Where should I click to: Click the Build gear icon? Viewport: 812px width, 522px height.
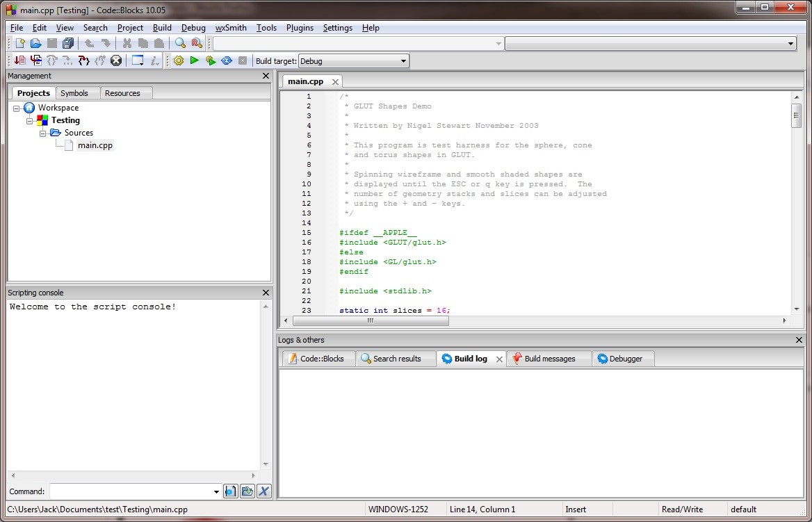click(179, 61)
